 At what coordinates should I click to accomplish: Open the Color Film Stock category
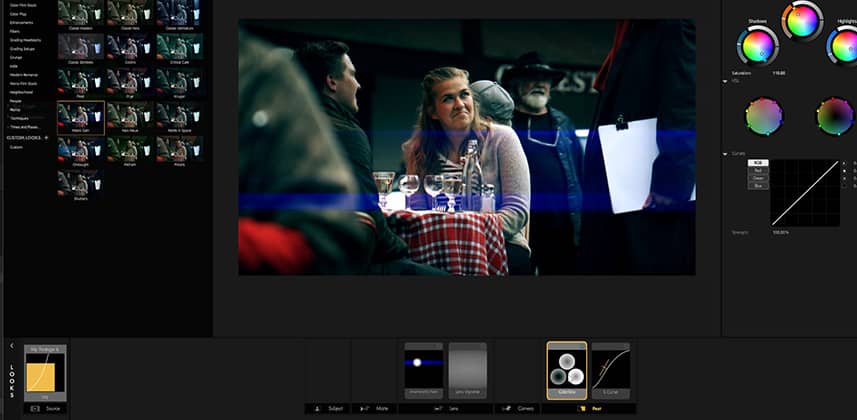[23, 5]
